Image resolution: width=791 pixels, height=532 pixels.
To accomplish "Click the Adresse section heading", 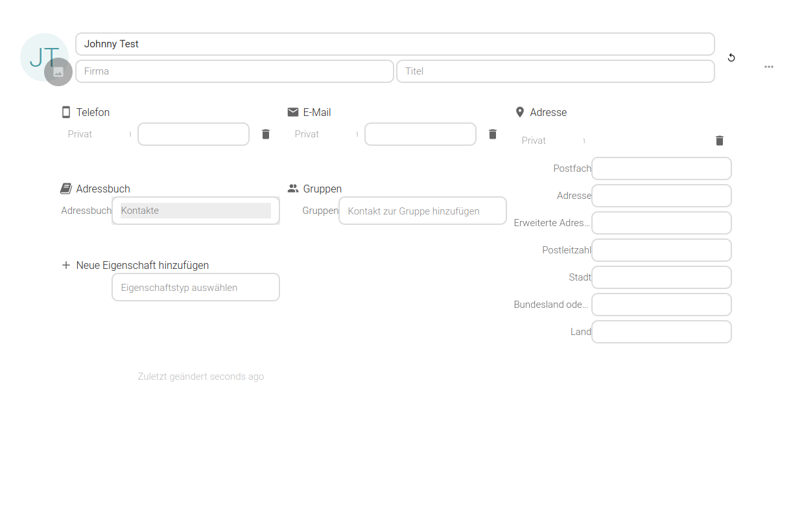I will (x=549, y=112).
